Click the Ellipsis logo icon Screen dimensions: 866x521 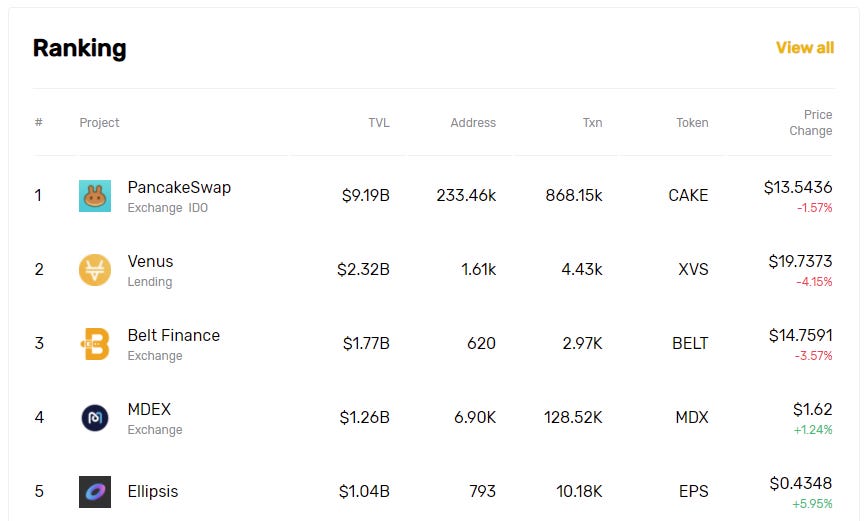95,492
